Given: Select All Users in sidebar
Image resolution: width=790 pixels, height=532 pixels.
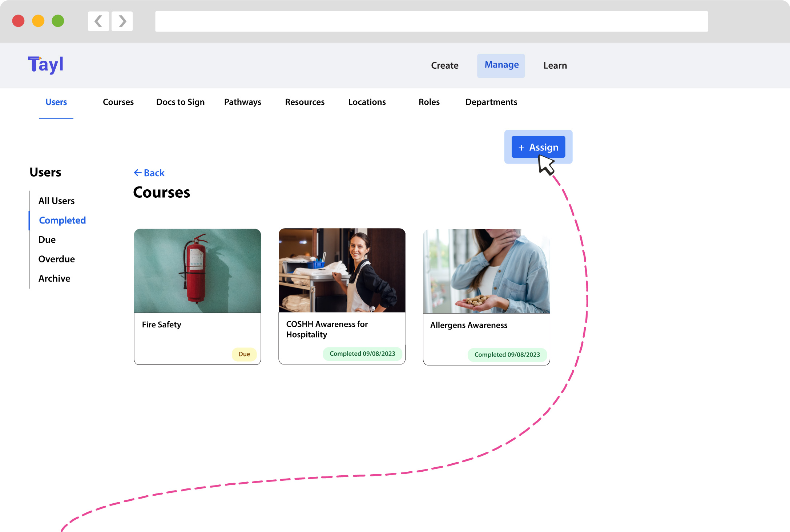Looking at the screenshot, I should coord(56,201).
